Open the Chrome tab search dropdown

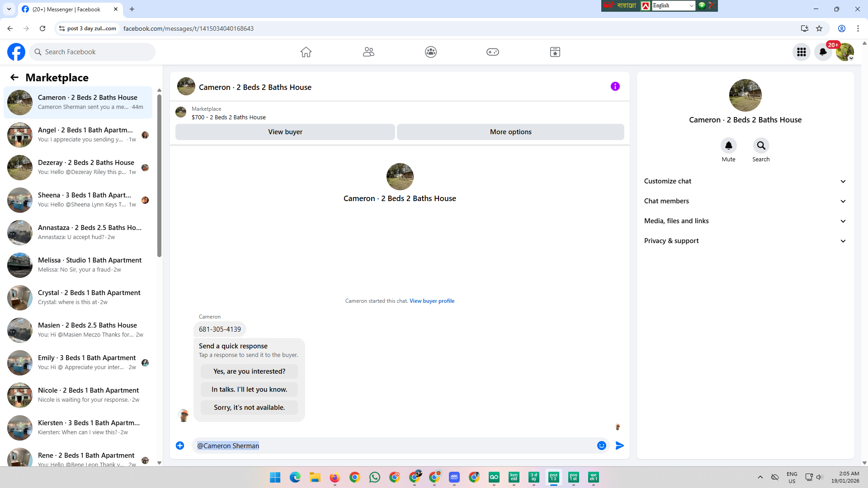[9, 9]
